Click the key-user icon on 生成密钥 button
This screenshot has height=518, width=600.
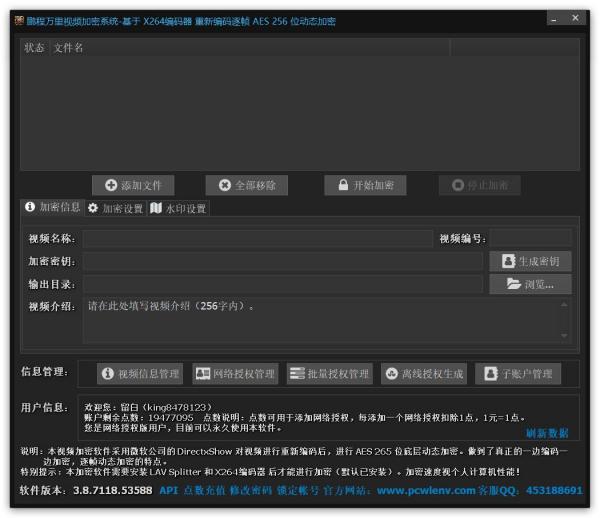pos(509,261)
